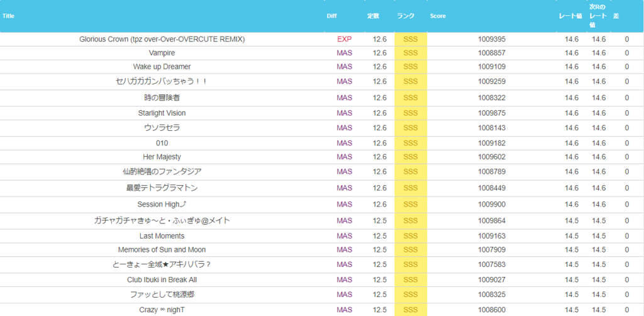This screenshot has height=316, width=644.
Task: Select score 1009163
Action: coord(492,236)
